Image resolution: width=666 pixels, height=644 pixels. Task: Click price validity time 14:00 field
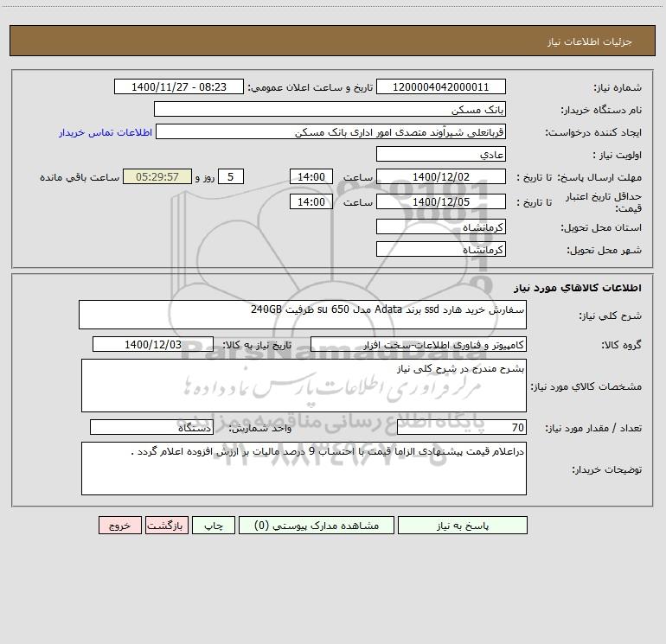click(311, 201)
